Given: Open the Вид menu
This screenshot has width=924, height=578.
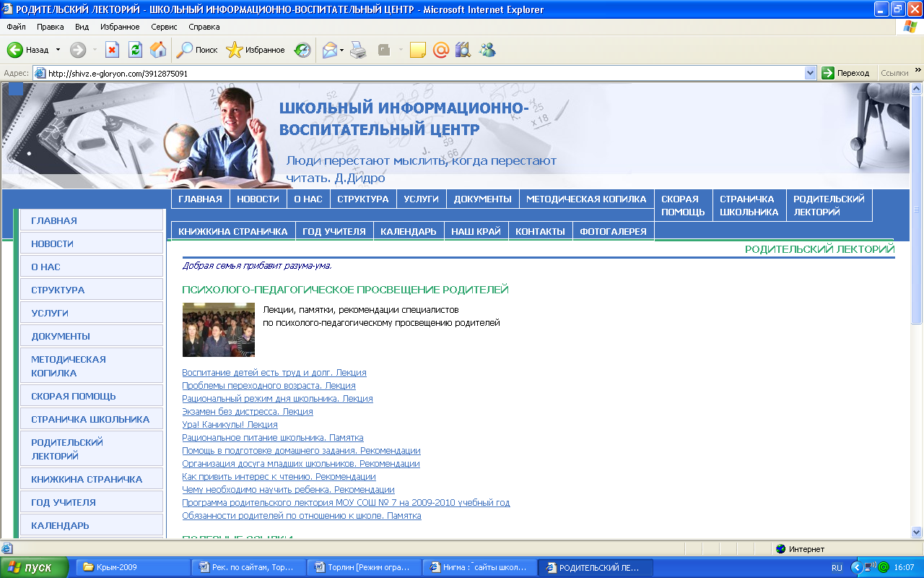Looking at the screenshot, I should (82, 27).
